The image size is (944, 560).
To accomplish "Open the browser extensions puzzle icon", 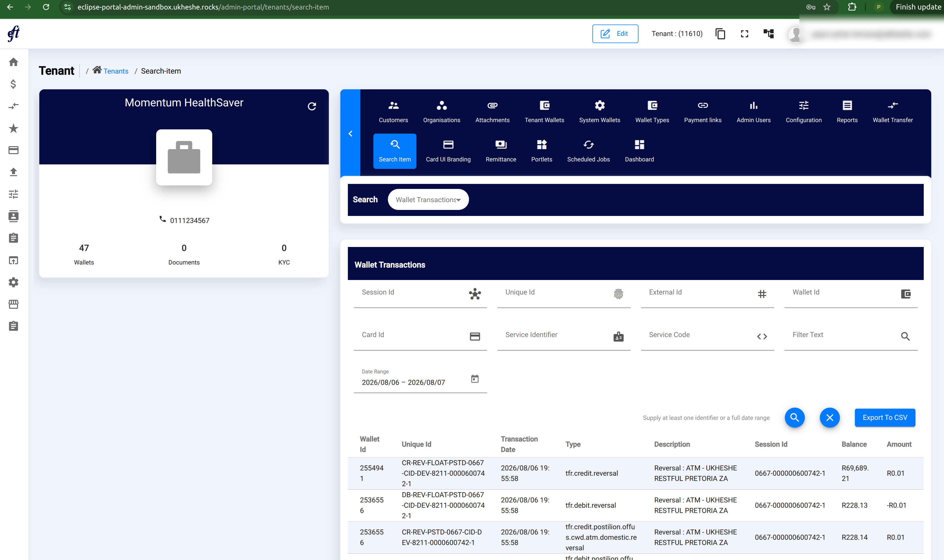I will [852, 7].
